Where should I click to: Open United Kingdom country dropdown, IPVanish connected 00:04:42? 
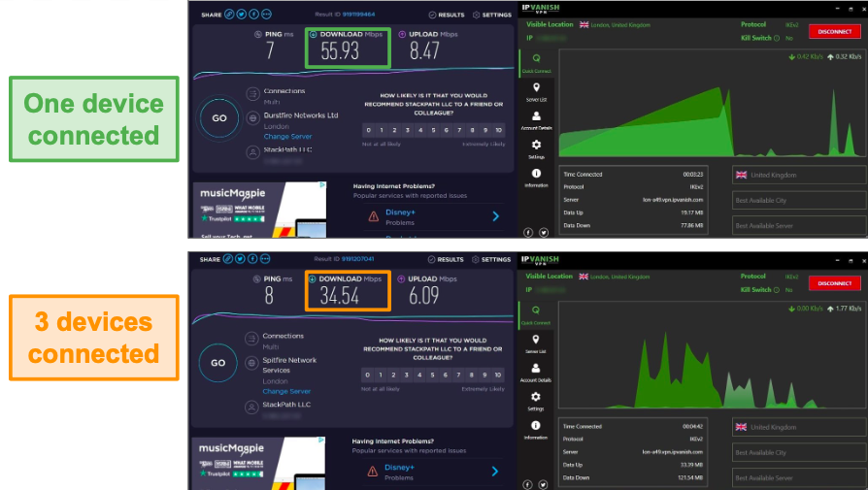pyautogui.click(x=799, y=427)
